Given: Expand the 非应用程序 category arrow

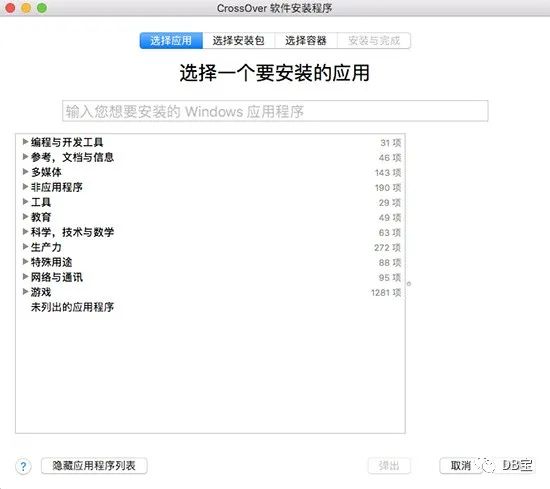Looking at the screenshot, I should [25, 187].
